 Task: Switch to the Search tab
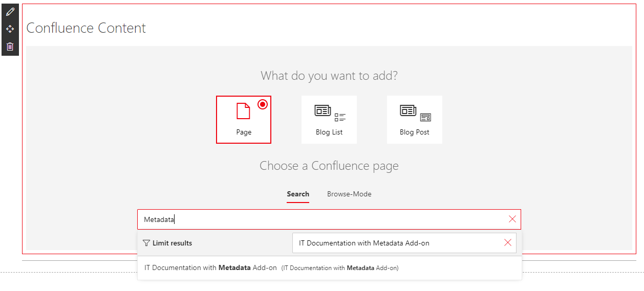[298, 194]
